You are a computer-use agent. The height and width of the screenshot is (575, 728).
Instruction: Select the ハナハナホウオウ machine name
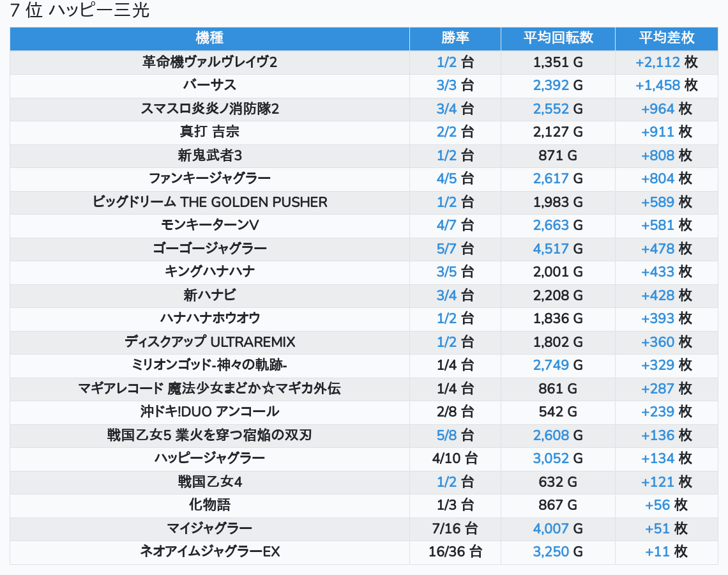tap(209, 319)
